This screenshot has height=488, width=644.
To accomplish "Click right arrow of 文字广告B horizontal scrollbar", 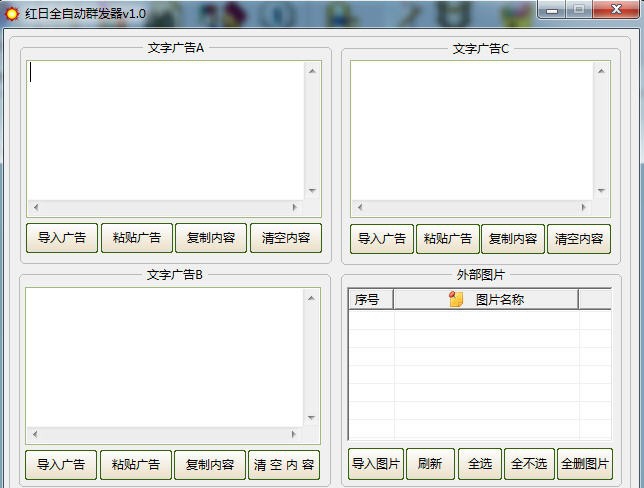I will [293, 434].
